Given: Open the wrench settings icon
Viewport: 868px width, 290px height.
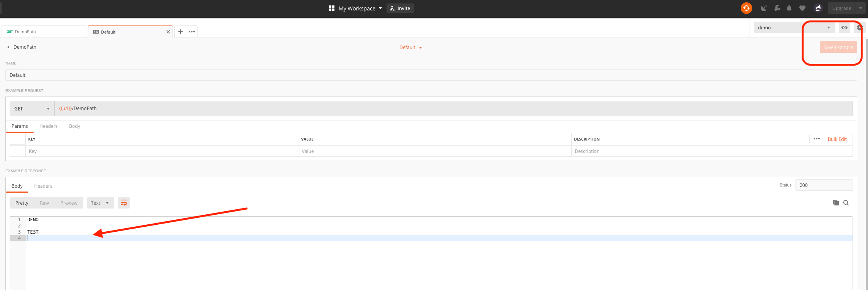Looking at the screenshot, I should [777, 8].
